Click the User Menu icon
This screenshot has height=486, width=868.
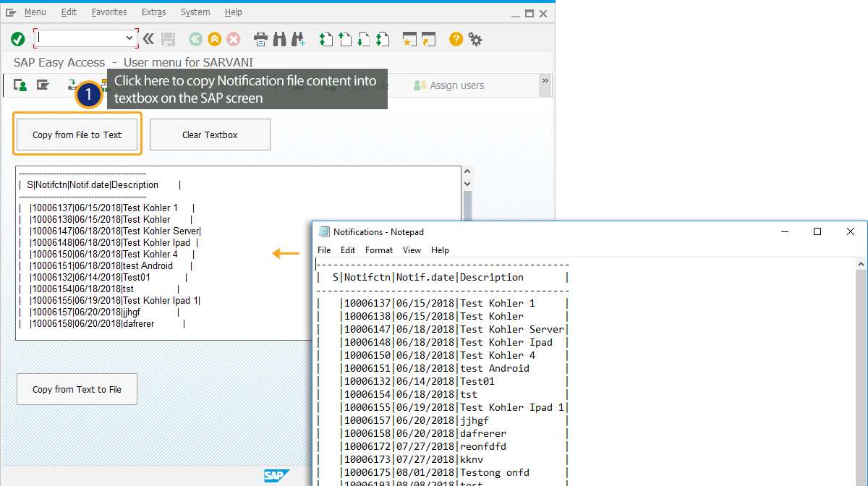(20, 85)
